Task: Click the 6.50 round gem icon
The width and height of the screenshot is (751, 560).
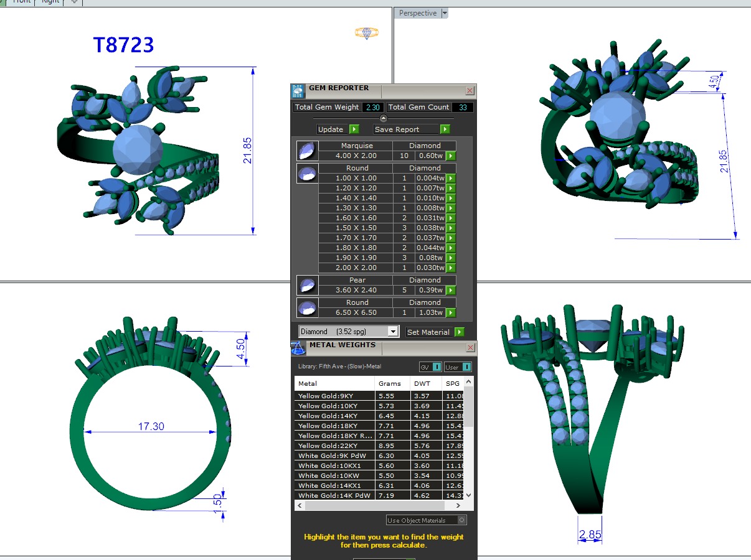Action: click(x=308, y=307)
